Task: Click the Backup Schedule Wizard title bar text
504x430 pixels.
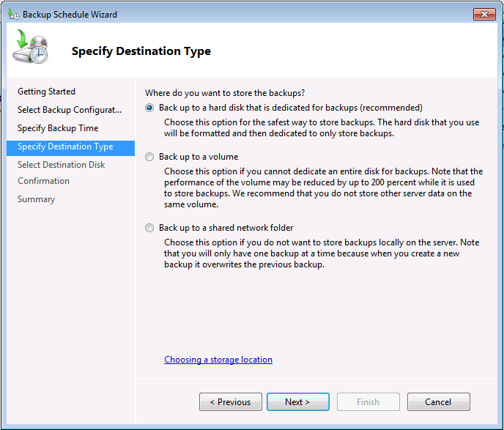Action: [70, 15]
